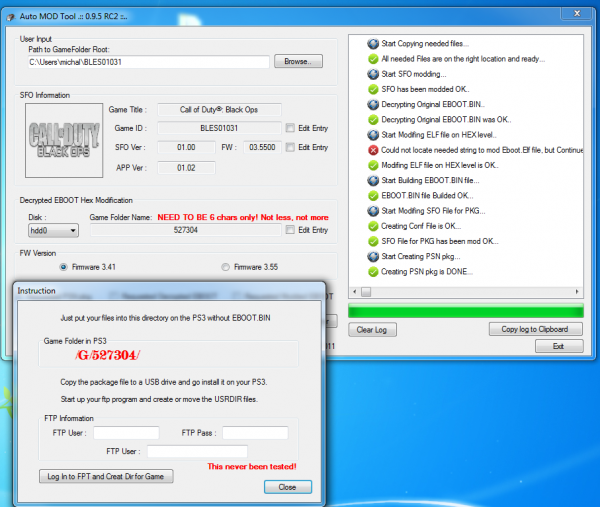The height and width of the screenshot is (507, 600).
Task: Click the Path to GameFolder Root field
Action: click(148, 62)
